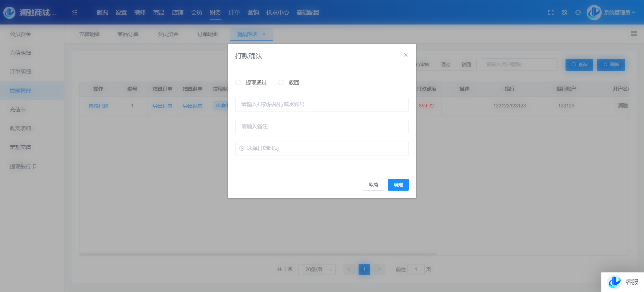Open the 财务 top menu

[215, 12]
